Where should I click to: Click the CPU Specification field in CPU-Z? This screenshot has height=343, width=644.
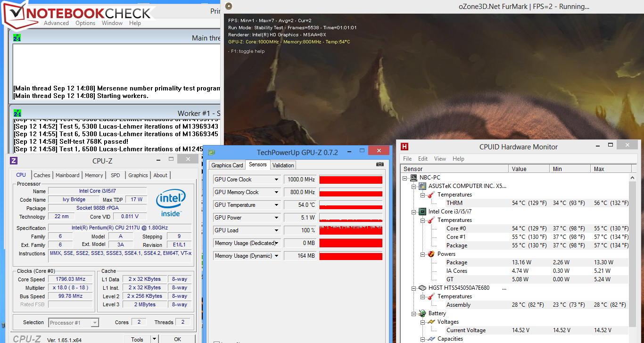coord(120,228)
